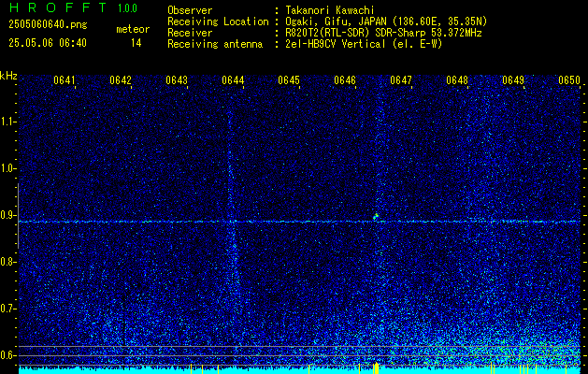Click the kHz axis unit label
This screenshot has width=588, height=374.
(x=8, y=76)
